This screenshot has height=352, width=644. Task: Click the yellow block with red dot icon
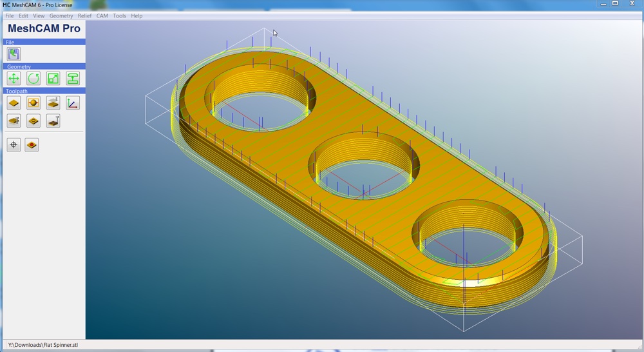(x=32, y=145)
